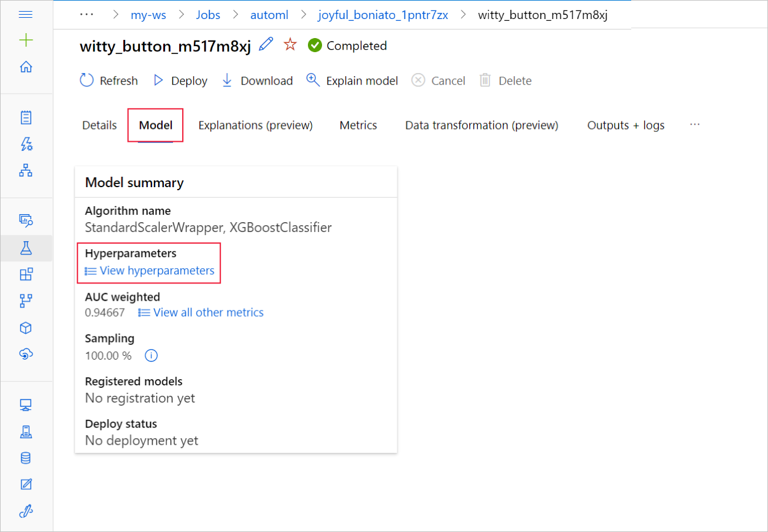The height and width of the screenshot is (532, 768).
Task: Go to Home via house icon
Action: (x=26, y=67)
